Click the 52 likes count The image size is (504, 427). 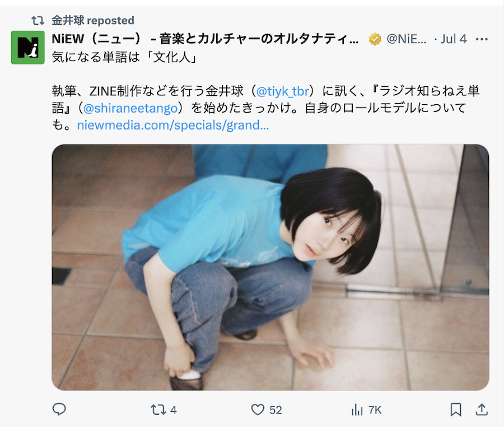(276, 410)
